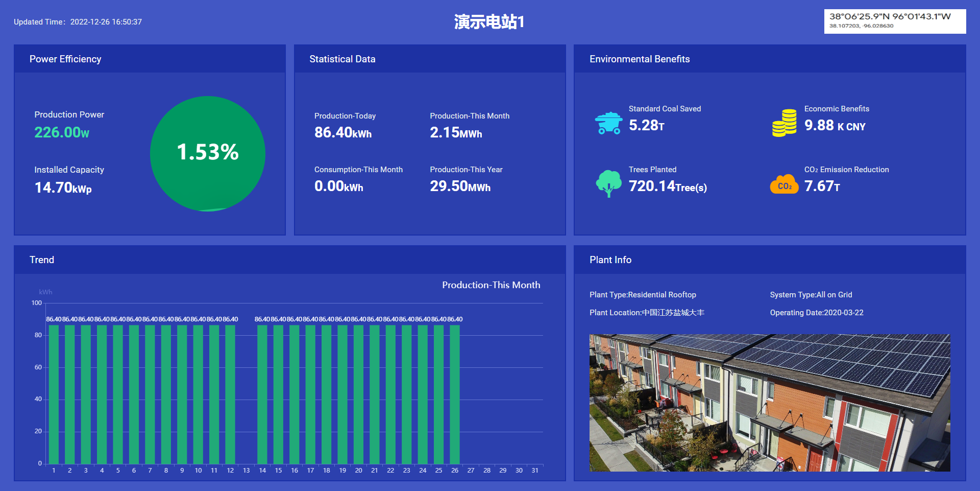980x491 pixels.
Task: Click the chart bar for day 14
Action: tap(262, 394)
